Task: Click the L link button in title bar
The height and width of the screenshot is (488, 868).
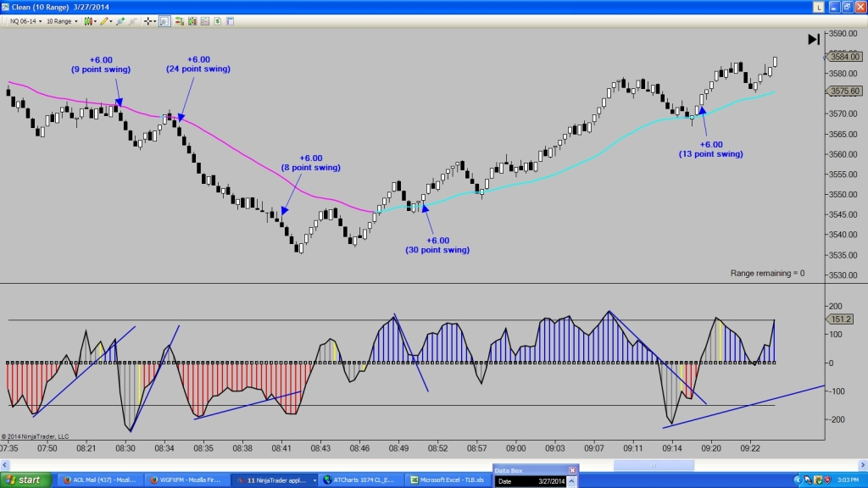Action: (818, 7)
